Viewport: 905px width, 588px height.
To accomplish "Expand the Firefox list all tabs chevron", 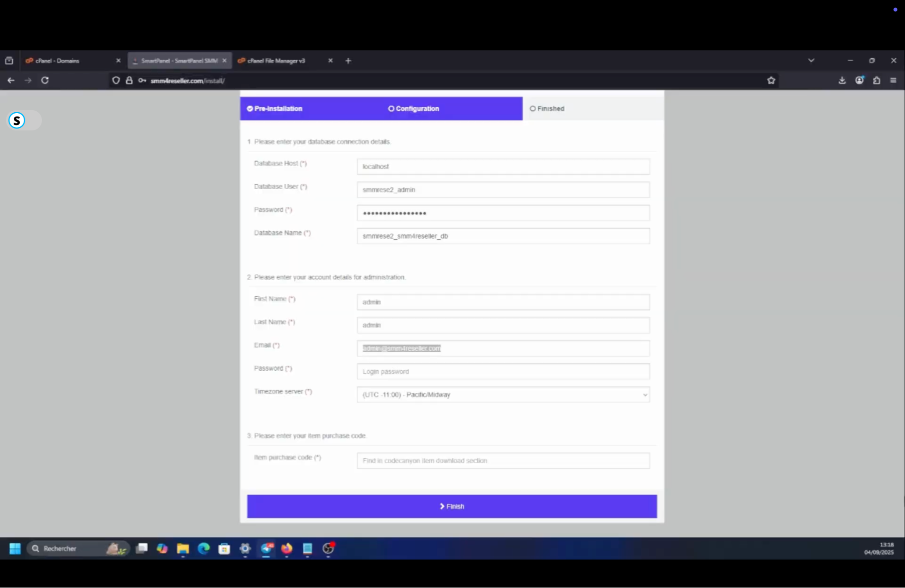I will click(811, 60).
